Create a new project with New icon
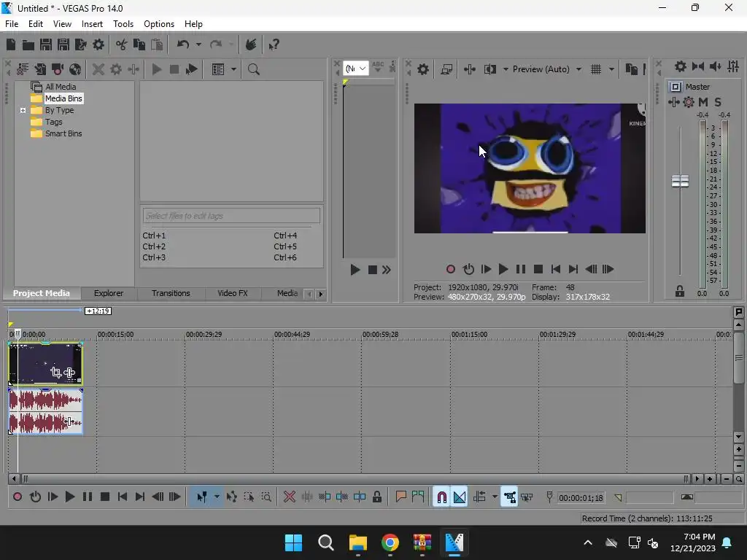Viewport: 747px width, 560px height. point(11,44)
